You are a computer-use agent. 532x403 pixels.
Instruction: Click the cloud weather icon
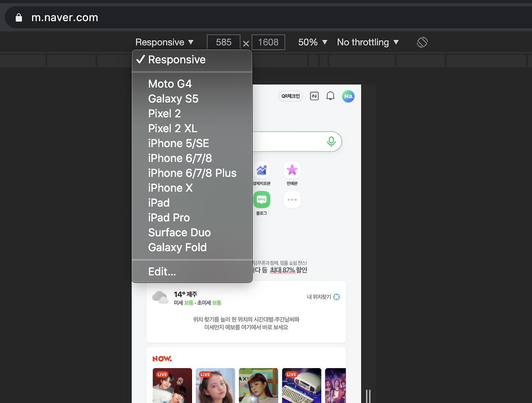click(160, 297)
